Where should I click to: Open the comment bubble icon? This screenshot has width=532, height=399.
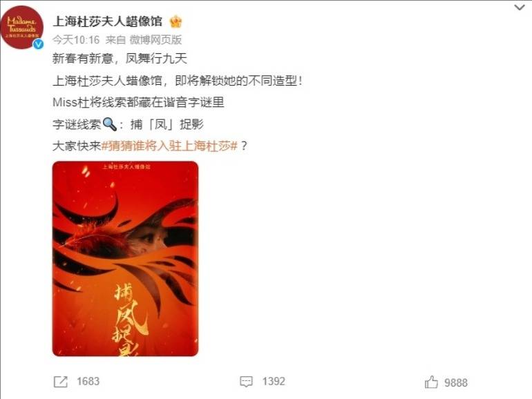(246, 382)
